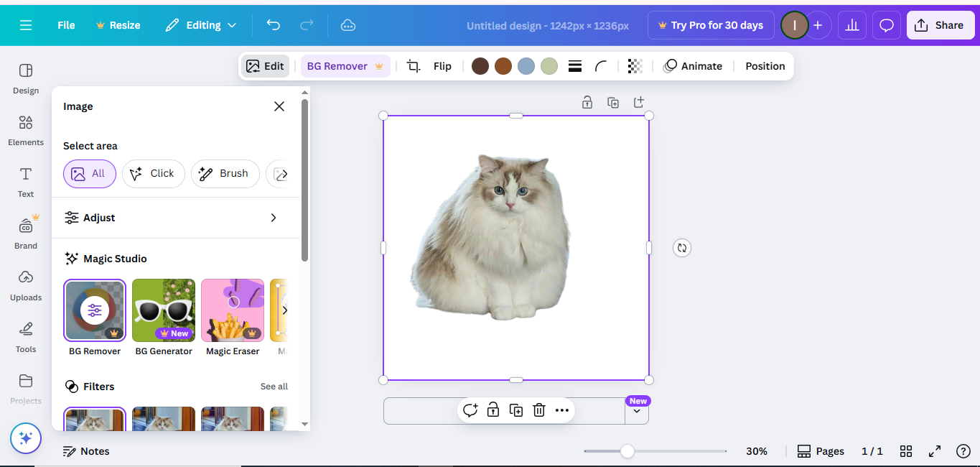Click the Transparency icon in the toolbar
This screenshot has width=980, height=467.
635,65
